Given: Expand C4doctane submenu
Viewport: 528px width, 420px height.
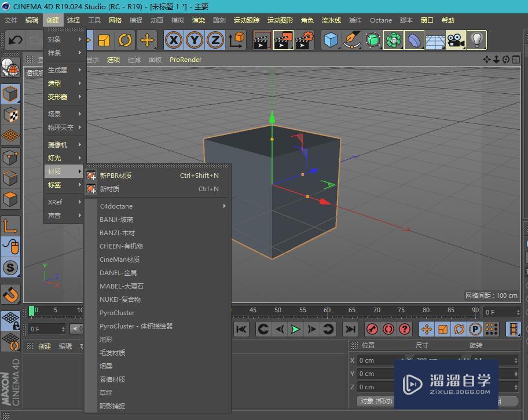Looking at the screenshot, I should click(157, 206).
